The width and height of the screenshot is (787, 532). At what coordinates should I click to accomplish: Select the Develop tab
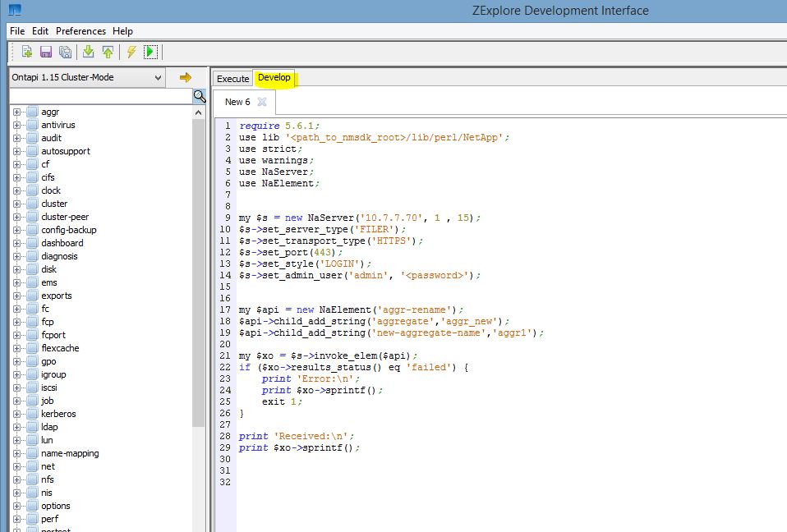[274, 78]
